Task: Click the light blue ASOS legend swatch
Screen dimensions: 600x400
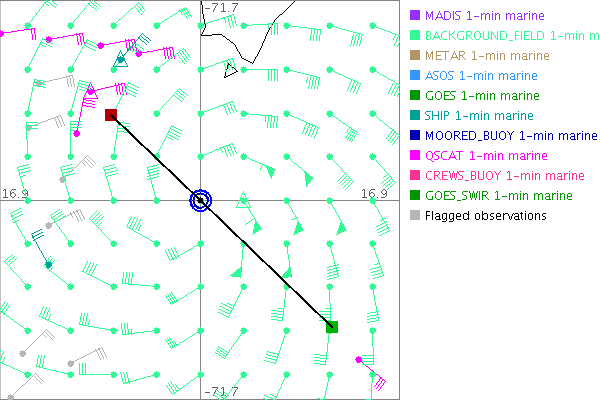Action: 415,76
